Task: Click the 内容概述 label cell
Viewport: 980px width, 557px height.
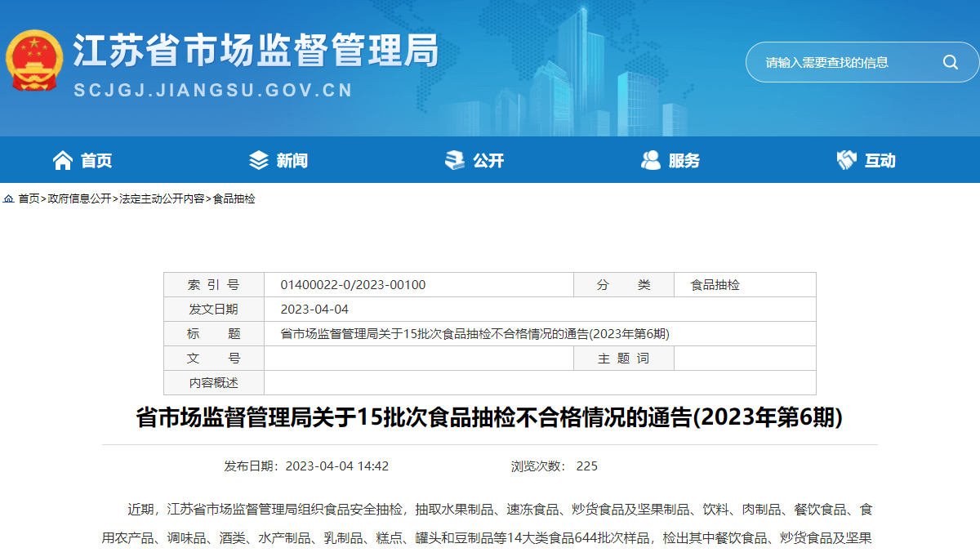Action: click(x=214, y=383)
